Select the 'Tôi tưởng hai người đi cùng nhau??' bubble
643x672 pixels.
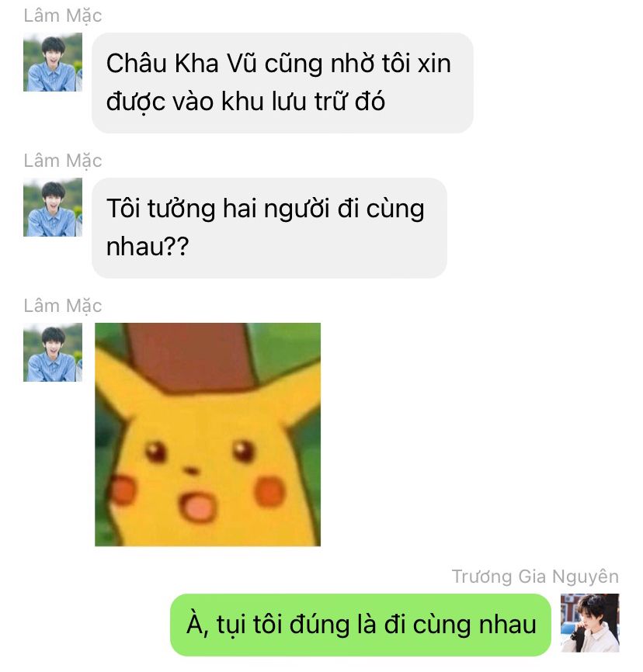269,228
